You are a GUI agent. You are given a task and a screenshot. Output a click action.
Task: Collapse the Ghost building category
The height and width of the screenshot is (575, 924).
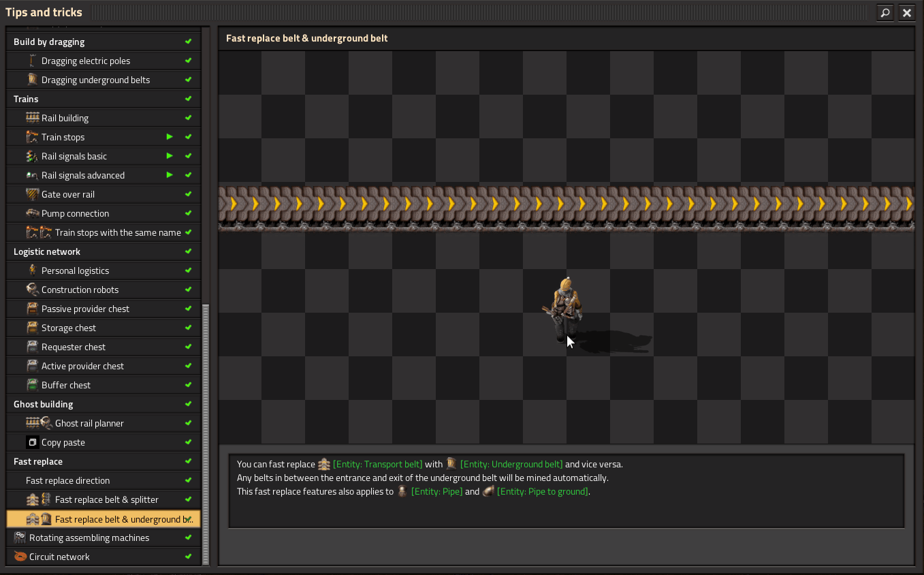(43, 404)
